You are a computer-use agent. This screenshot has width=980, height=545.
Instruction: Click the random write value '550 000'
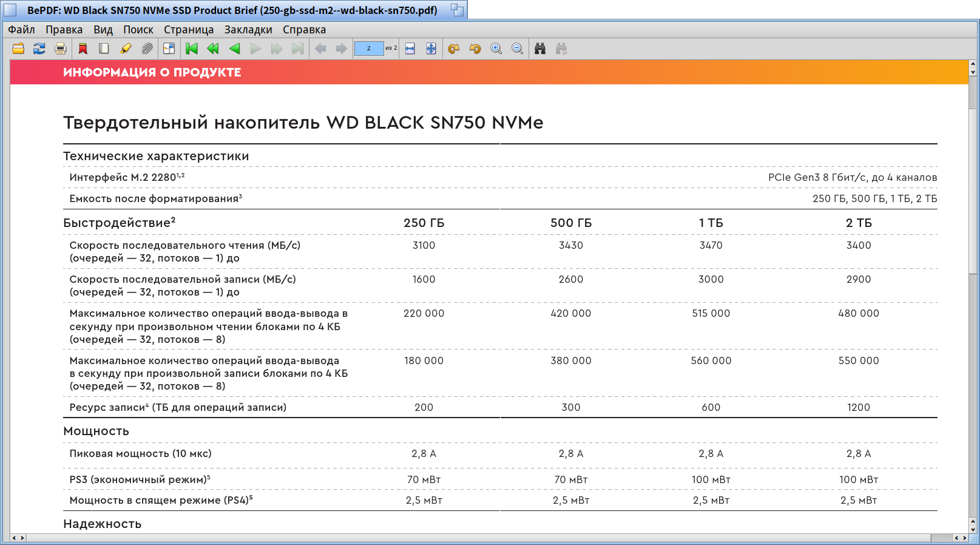(859, 361)
